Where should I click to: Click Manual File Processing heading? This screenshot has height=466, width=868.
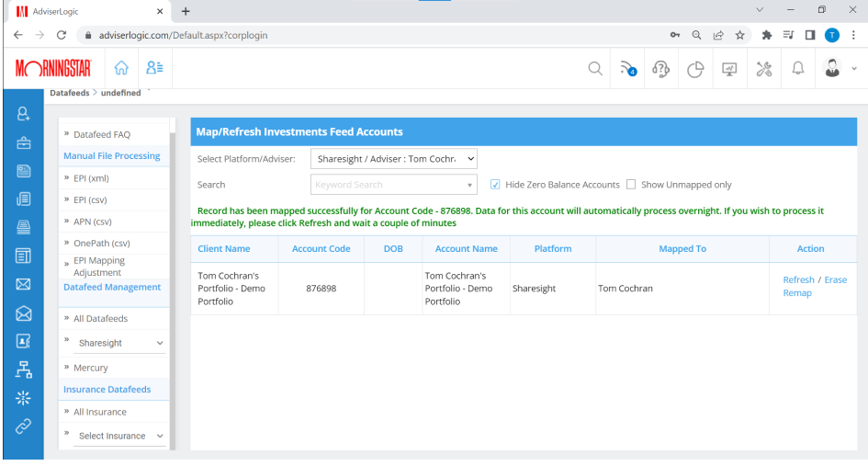coord(112,155)
